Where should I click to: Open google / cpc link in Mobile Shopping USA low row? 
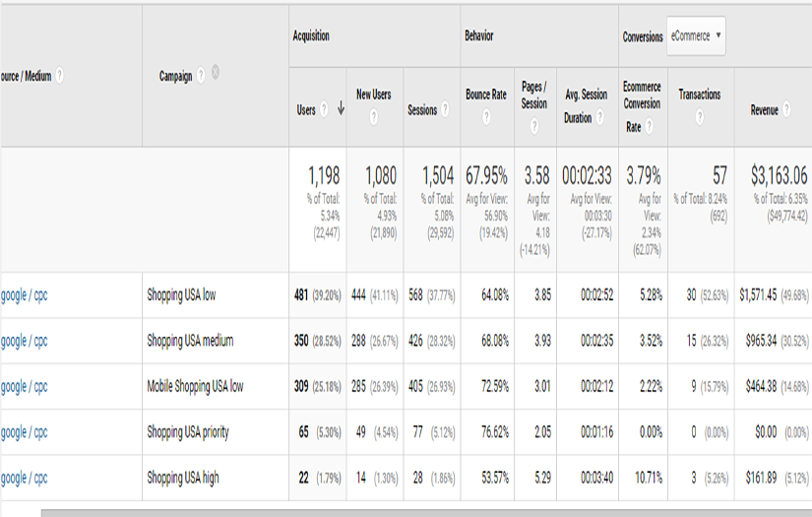pos(24,387)
